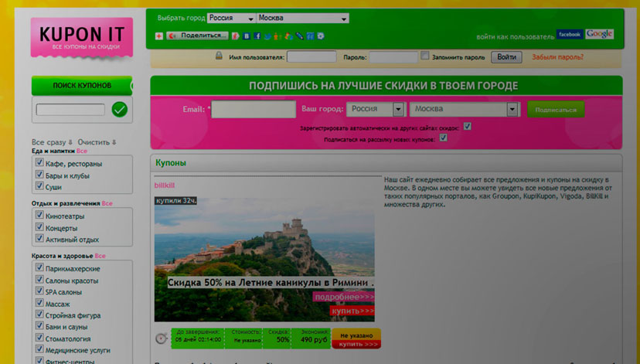This screenshot has height=364, width=640.
Task: Open the subscription form Россия dropdown
Action: 376,109
